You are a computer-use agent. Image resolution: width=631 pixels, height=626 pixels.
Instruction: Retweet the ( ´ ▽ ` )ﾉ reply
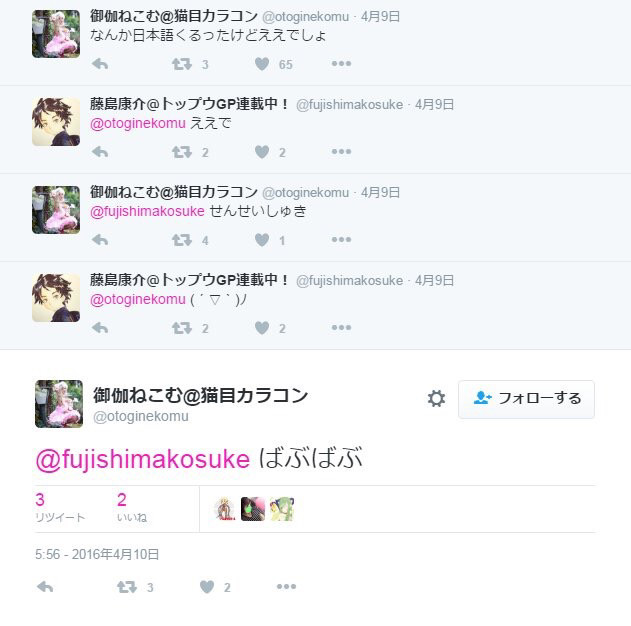(x=182, y=328)
